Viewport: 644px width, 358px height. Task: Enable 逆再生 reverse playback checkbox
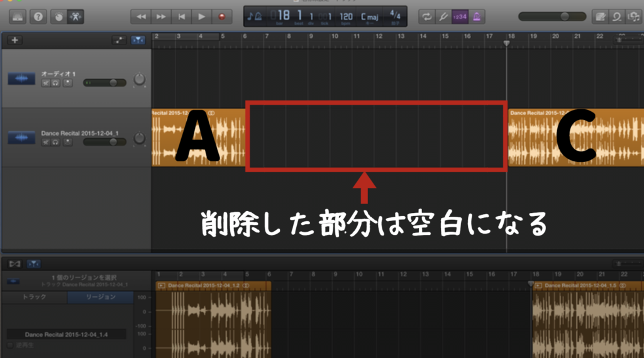10,345
